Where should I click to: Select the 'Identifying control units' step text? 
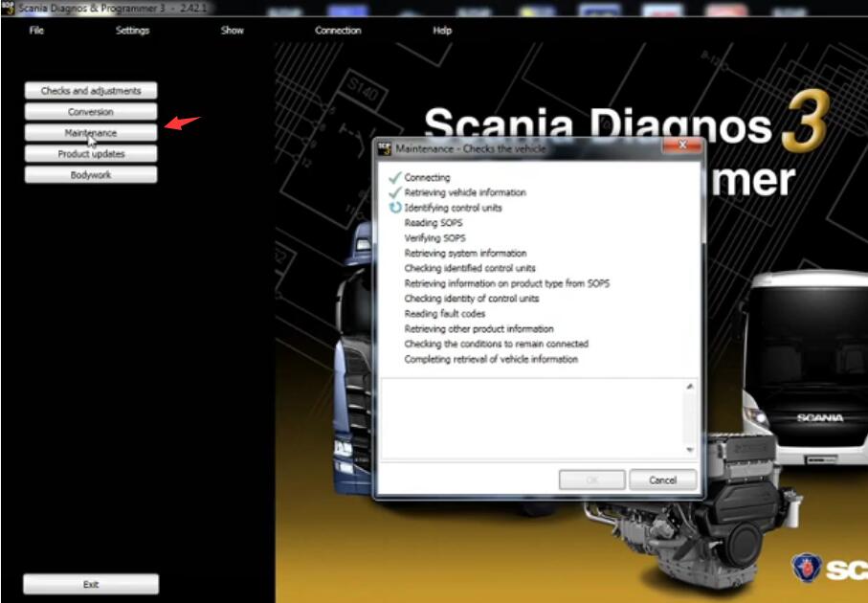(x=453, y=209)
